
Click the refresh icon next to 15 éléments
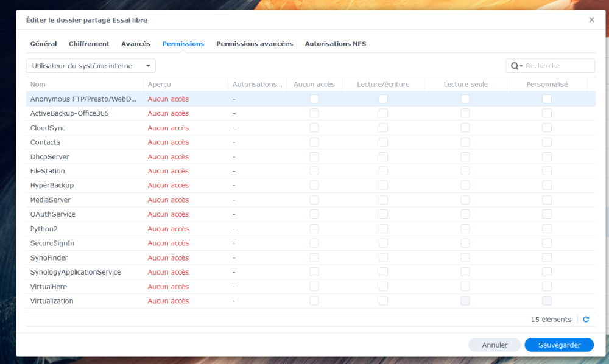click(586, 320)
